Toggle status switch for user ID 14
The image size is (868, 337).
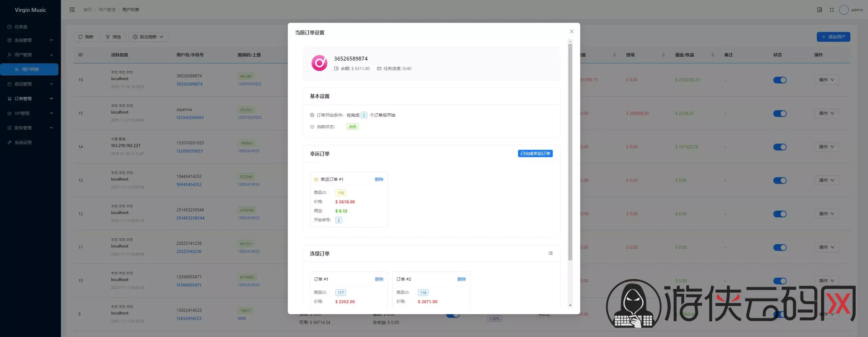(780, 147)
